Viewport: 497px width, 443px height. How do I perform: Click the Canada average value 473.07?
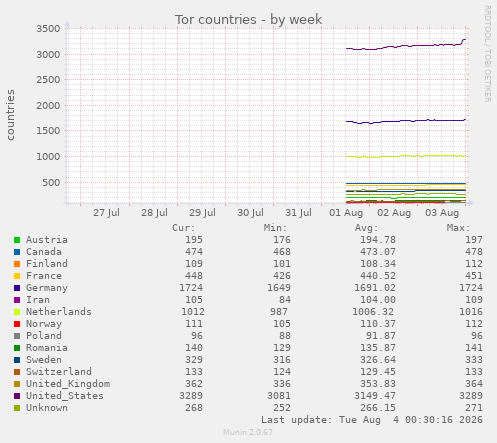tap(378, 252)
